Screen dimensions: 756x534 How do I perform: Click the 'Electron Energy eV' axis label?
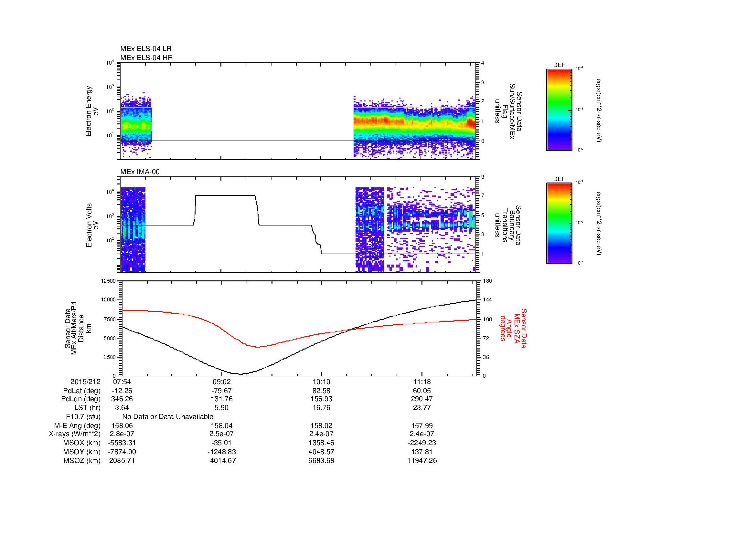coord(92,111)
